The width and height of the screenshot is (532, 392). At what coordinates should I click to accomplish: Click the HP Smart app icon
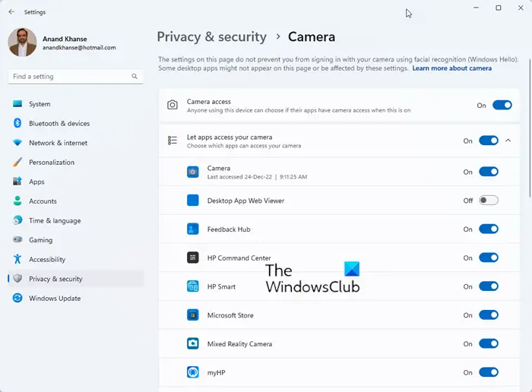[x=193, y=286]
